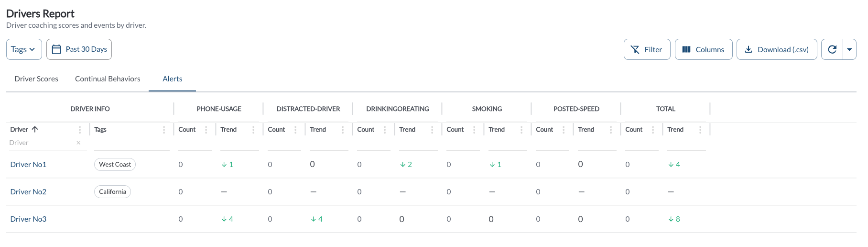
Task: Select the Alerts tab
Action: (x=172, y=79)
